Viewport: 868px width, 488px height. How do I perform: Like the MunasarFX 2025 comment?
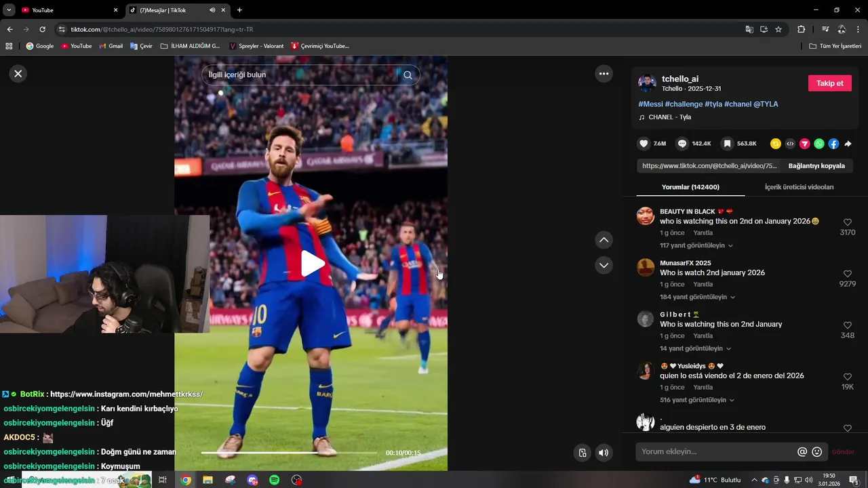848,274
